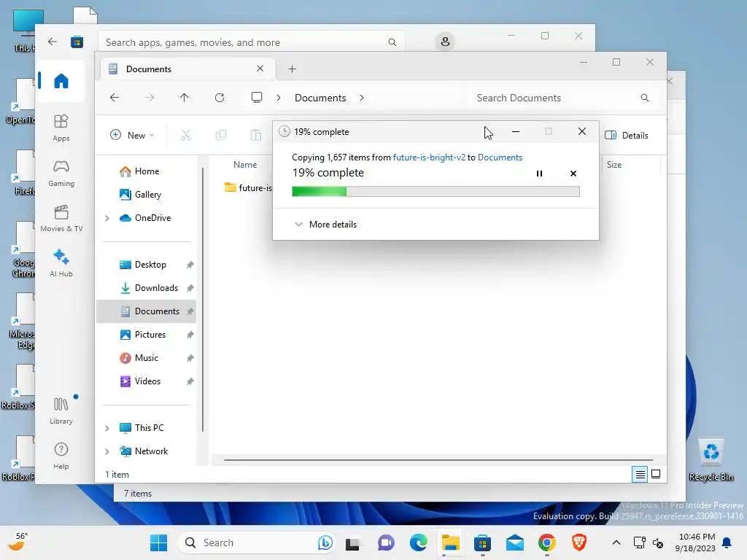Click the search magnifier in File Explorer
Screen dimensions: 747x560
point(645,98)
